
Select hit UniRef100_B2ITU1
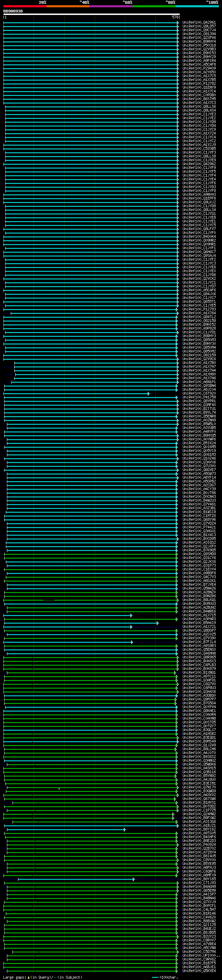pyautogui.click(x=199, y=408)
